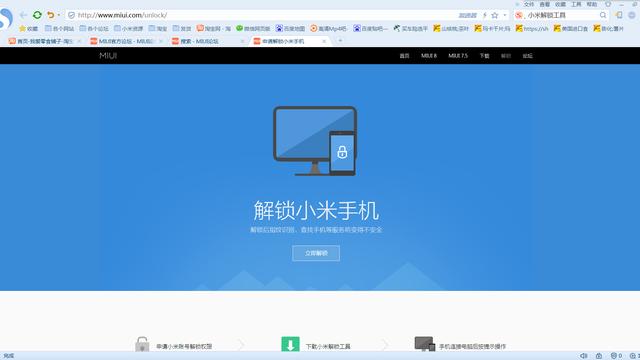Click the orange undo/restore page icon
The height and width of the screenshot is (360, 640).
click(x=50, y=15)
